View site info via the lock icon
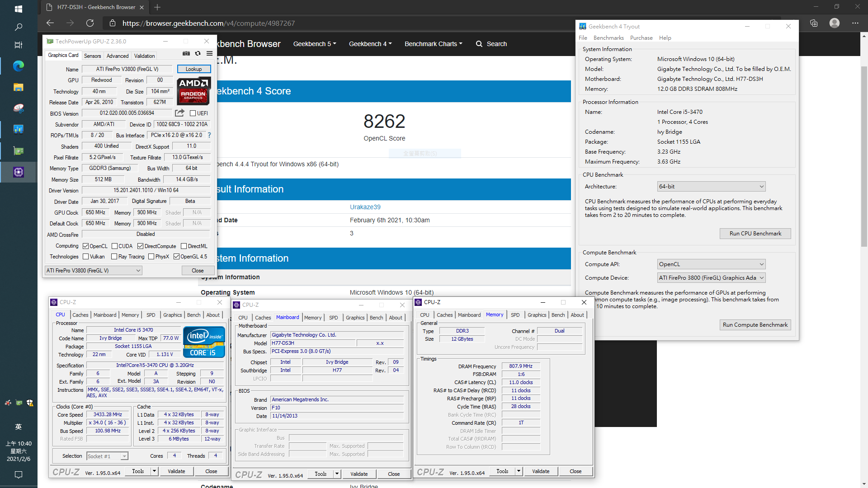The height and width of the screenshot is (488, 868). (x=113, y=23)
